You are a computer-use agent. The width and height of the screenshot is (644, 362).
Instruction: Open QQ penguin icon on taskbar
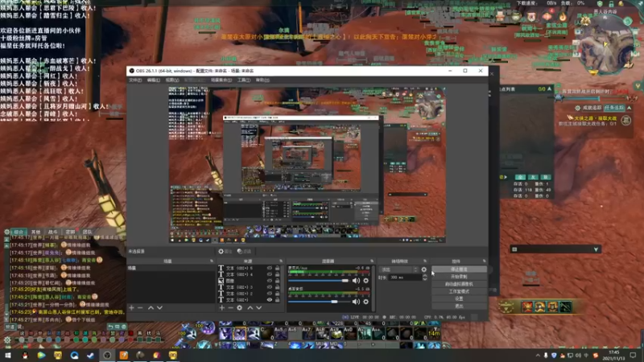coord(25,355)
